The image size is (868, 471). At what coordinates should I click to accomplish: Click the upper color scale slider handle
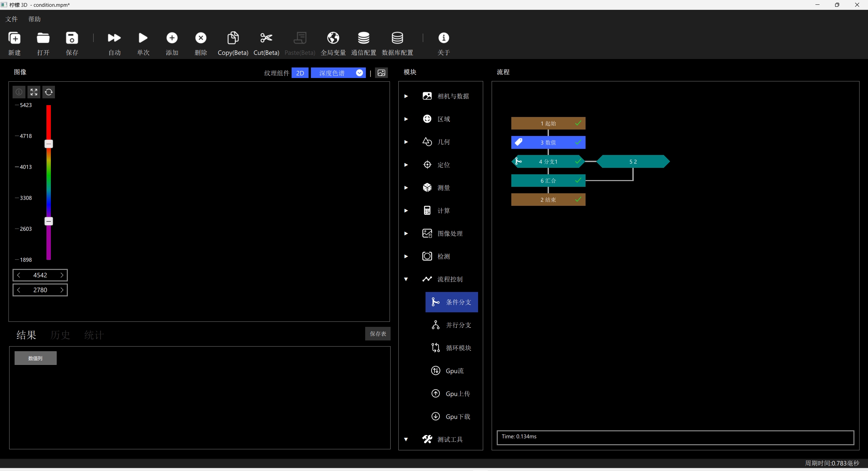(48, 144)
